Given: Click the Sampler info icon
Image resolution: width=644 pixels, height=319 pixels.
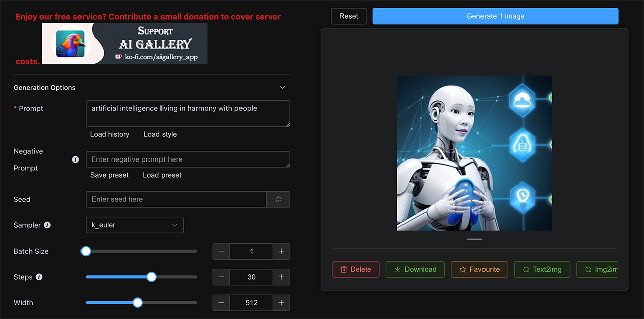Looking at the screenshot, I should click(47, 225).
